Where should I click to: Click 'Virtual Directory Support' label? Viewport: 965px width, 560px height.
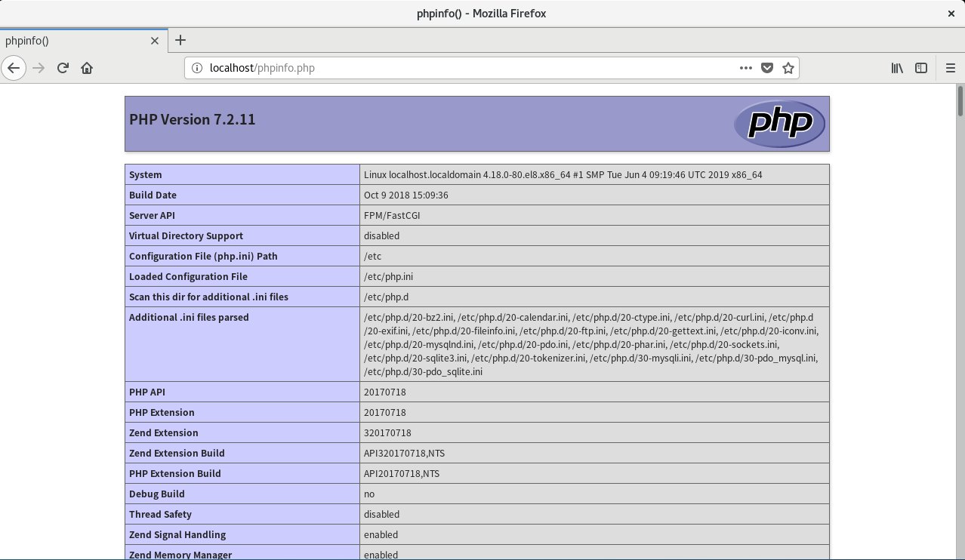(186, 235)
